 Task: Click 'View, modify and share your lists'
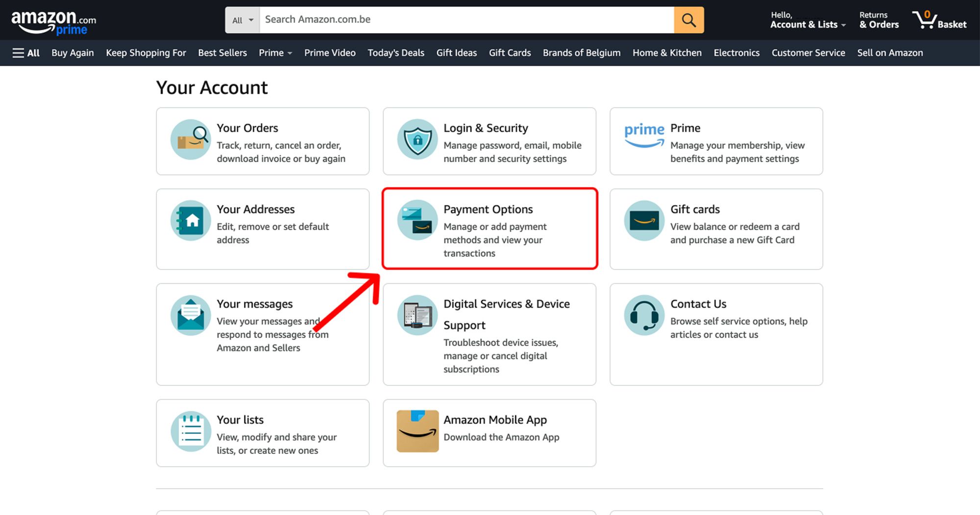point(277,444)
